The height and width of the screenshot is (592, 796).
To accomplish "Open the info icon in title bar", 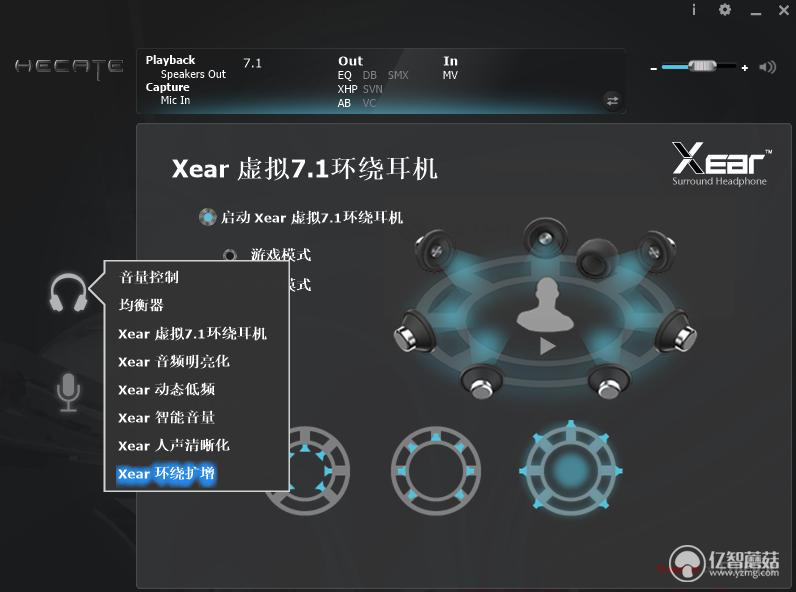I will 693,10.
